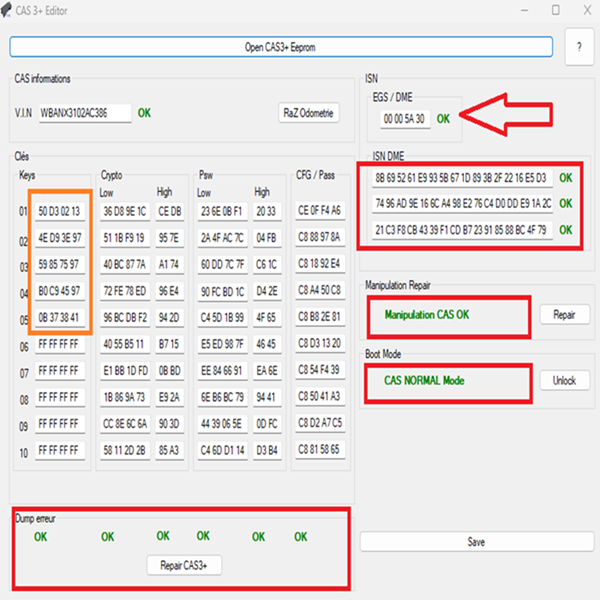Click the Manipulation CAS OK status text

[x=427, y=315]
